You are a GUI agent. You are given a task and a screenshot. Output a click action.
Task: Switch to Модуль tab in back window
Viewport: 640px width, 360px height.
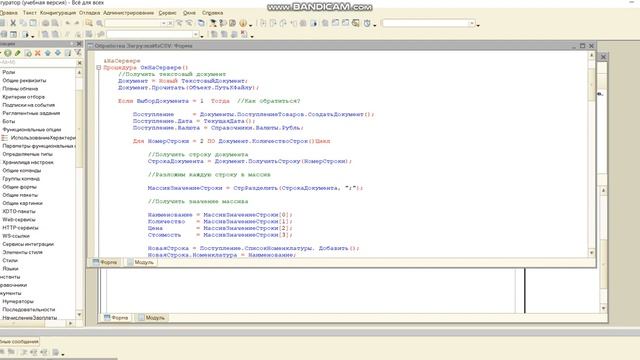click(151, 318)
